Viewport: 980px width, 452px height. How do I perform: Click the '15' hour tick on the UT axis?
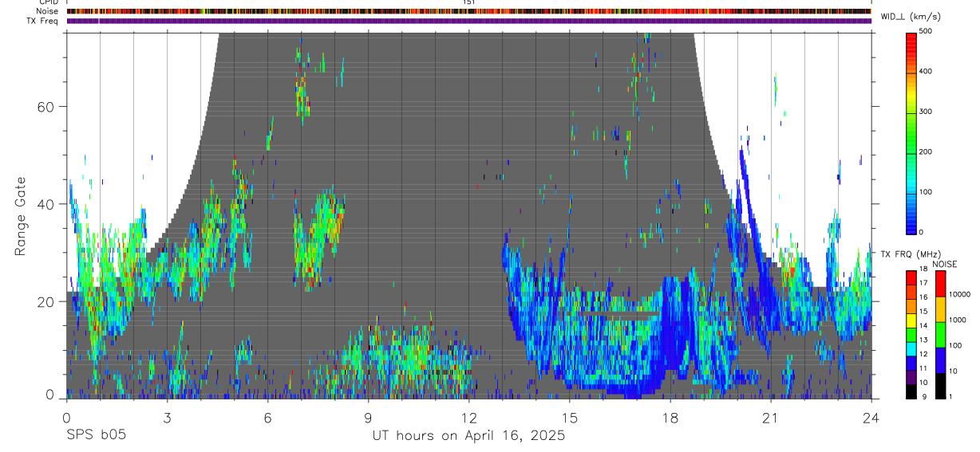(x=570, y=416)
